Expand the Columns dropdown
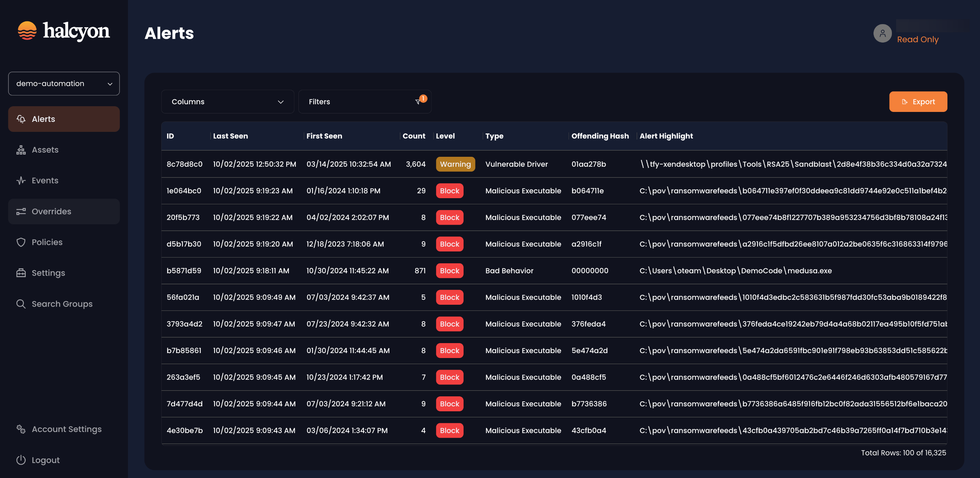 tap(228, 102)
